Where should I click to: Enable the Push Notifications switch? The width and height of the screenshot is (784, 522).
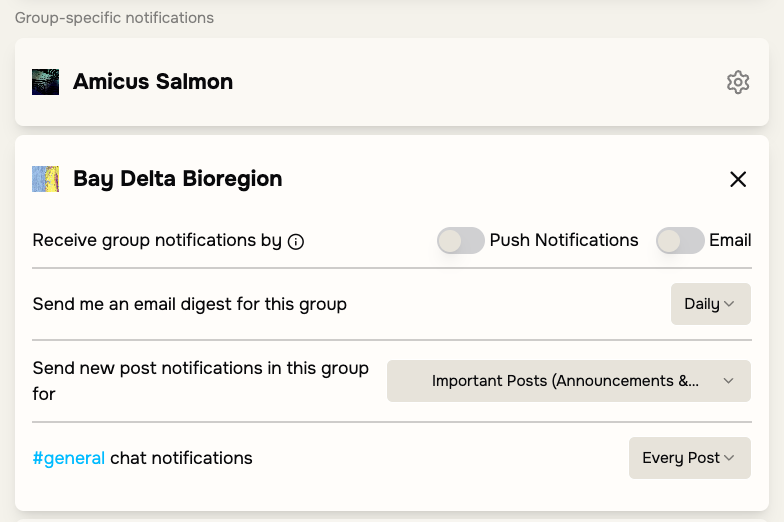click(461, 240)
